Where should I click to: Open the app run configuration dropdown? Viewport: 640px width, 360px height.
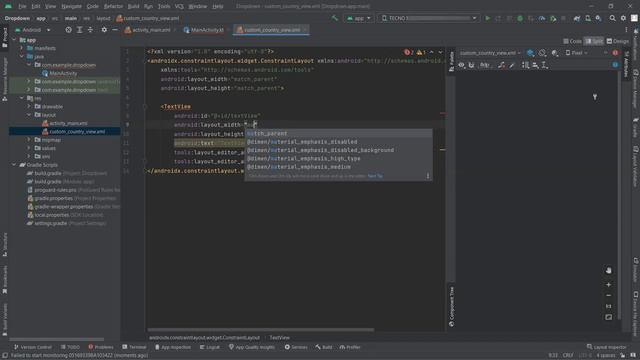coord(358,18)
